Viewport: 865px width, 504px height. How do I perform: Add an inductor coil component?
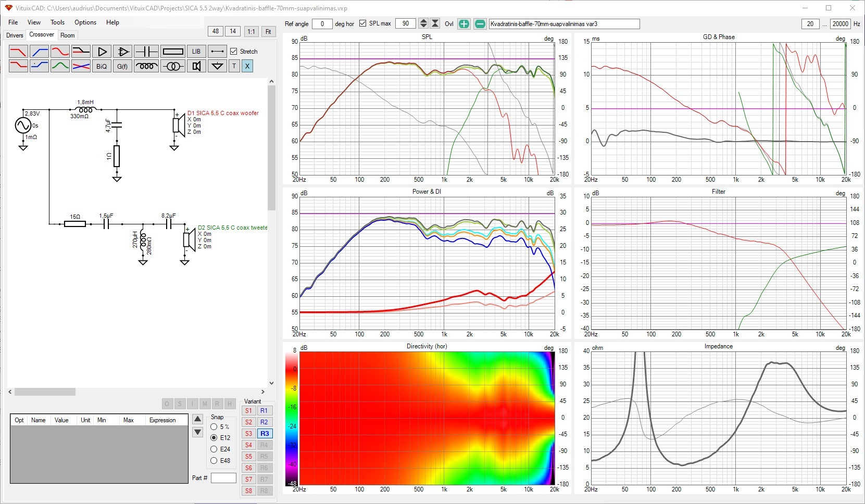point(146,66)
